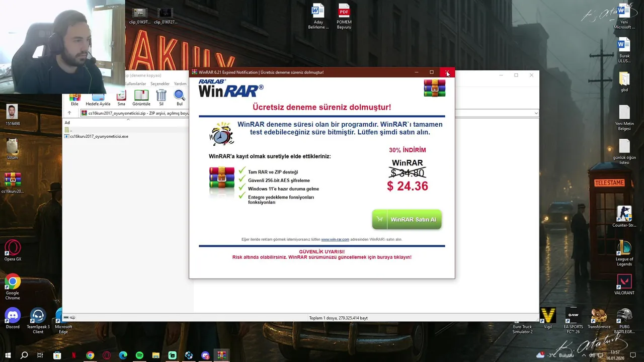Select cs16kurv2017_oyunyoneticisi.exe file row

[96, 136]
